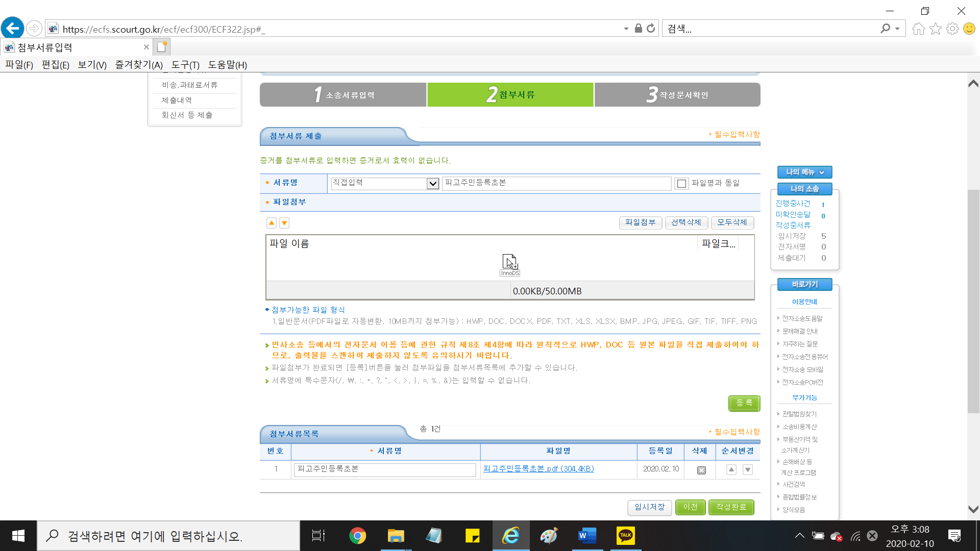The width and height of the screenshot is (980, 551).
Task: Open the 직접입력 document name dropdown
Action: (433, 184)
